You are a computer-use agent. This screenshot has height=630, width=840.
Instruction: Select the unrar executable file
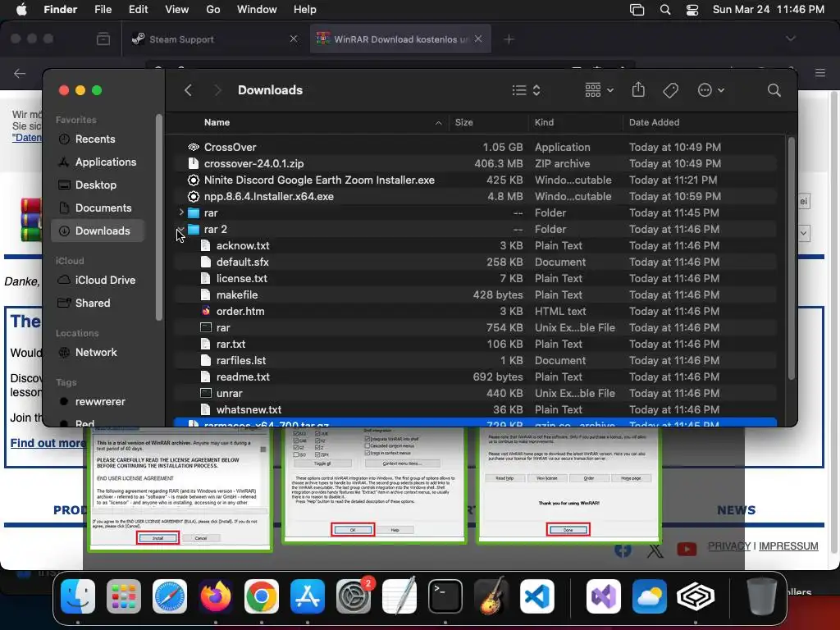pos(475,393)
